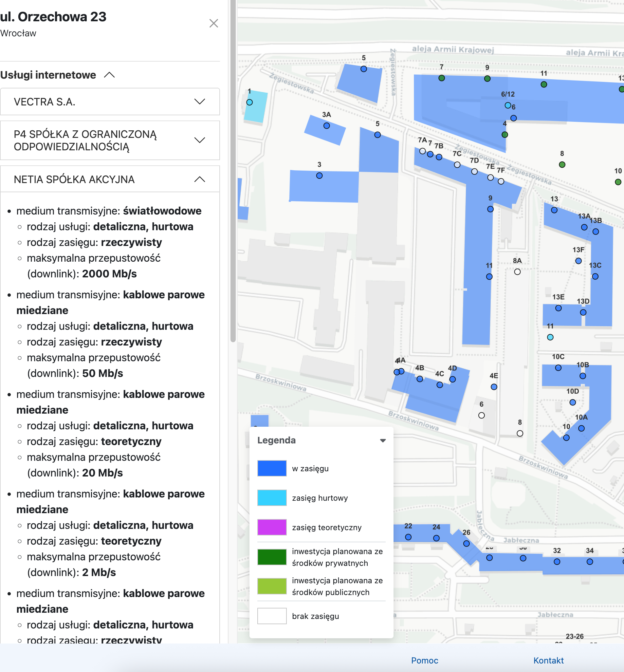624x672 pixels.
Task: Click the blue marker for address 10D
Action: [x=573, y=402]
